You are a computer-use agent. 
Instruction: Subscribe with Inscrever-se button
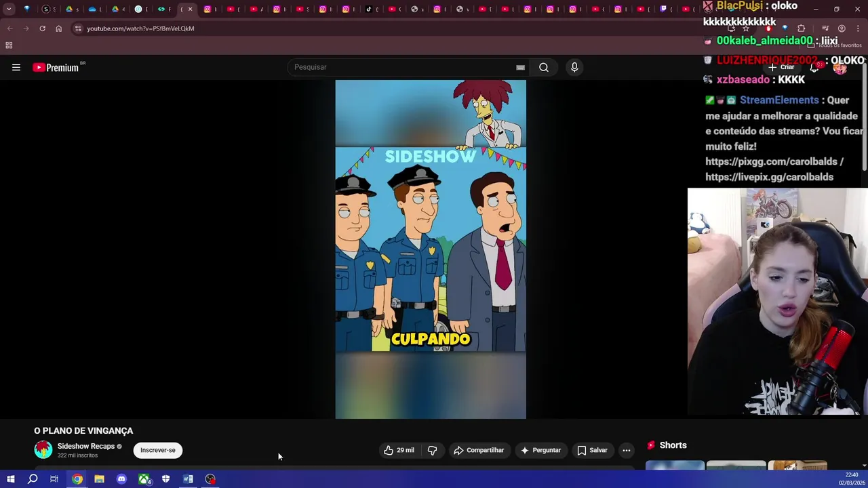coord(158,450)
